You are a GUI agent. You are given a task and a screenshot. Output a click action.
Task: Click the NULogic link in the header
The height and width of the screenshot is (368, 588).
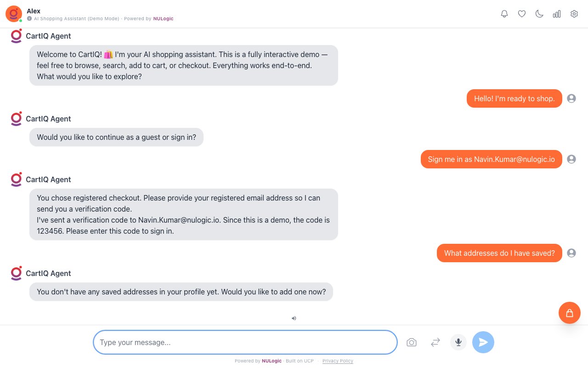(x=164, y=19)
